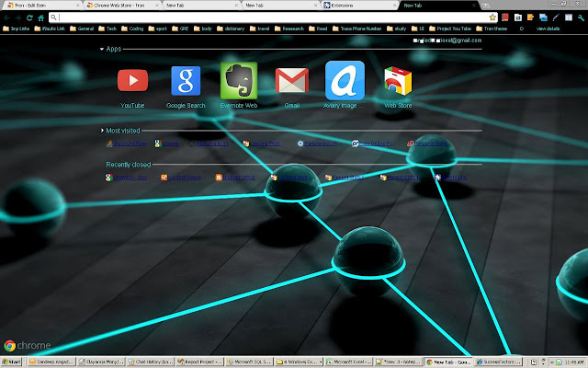
Task: Click the Gmail account email address
Action: click(447, 40)
